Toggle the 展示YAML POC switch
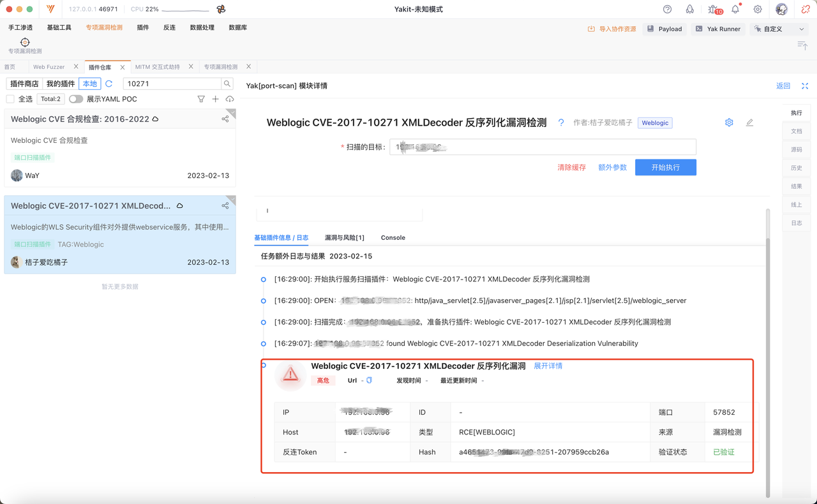This screenshot has width=817, height=504. pyautogui.click(x=76, y=99)
